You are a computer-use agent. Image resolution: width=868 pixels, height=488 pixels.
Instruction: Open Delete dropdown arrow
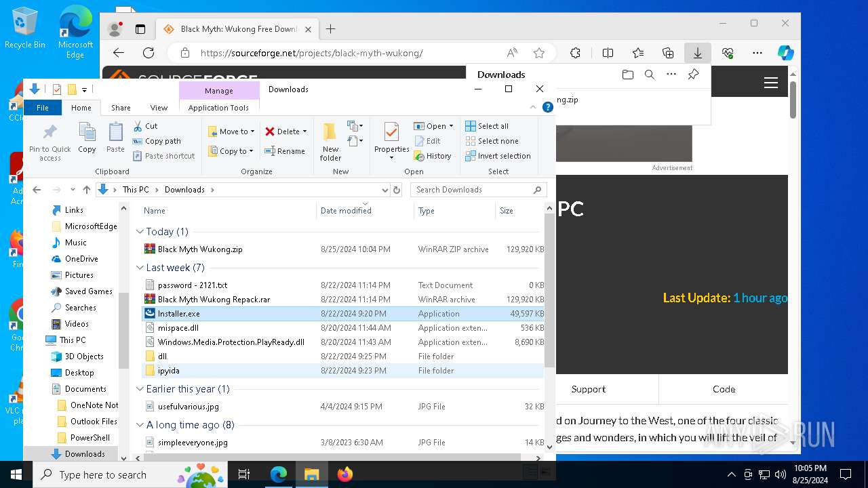point(304,131)
